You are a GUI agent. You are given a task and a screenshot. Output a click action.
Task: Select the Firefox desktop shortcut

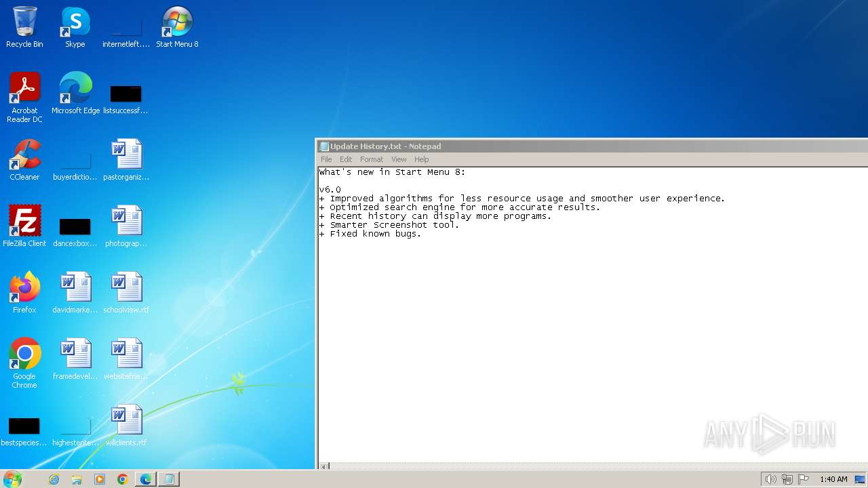[24, 293]
